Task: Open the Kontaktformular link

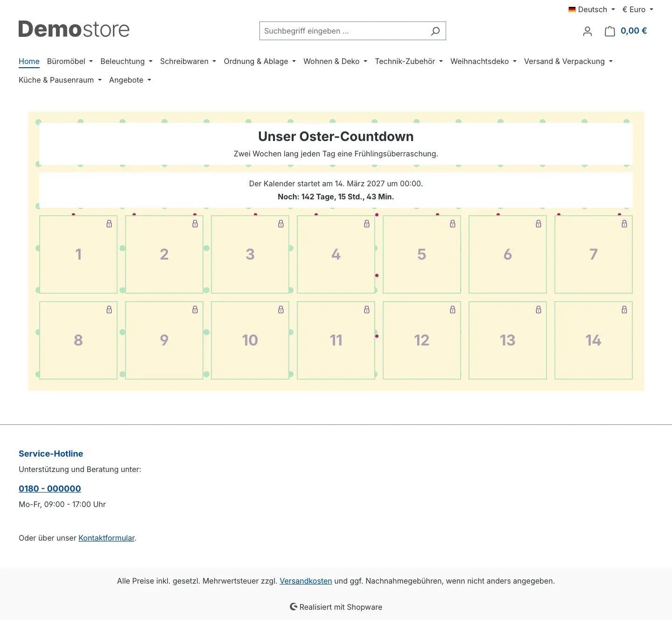Action: 106,538
